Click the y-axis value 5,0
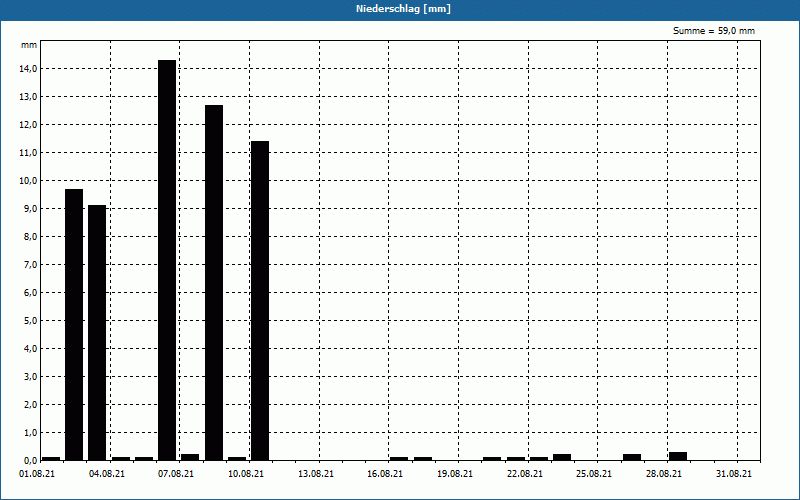Screen dimensions: 800x500 pos(30,321)
